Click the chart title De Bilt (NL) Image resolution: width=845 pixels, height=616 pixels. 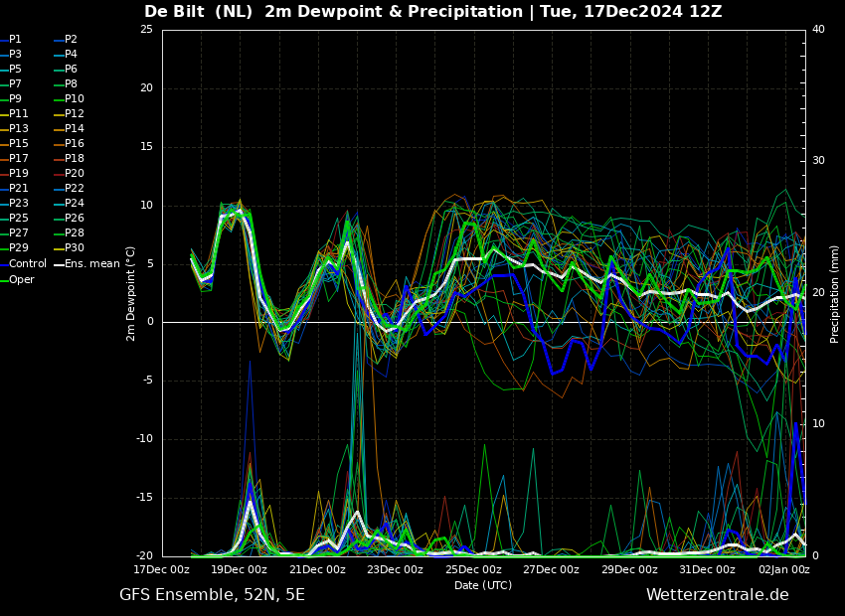(198, 12)
